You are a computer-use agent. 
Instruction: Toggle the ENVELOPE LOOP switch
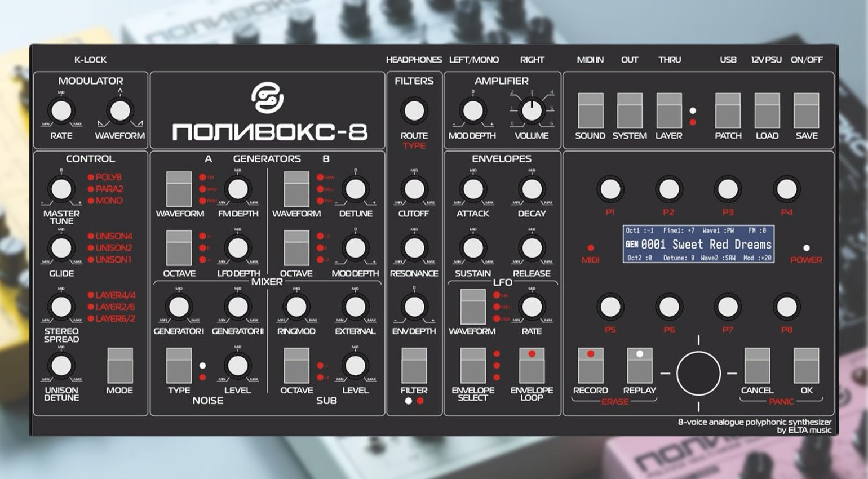(x=532, y=365)
